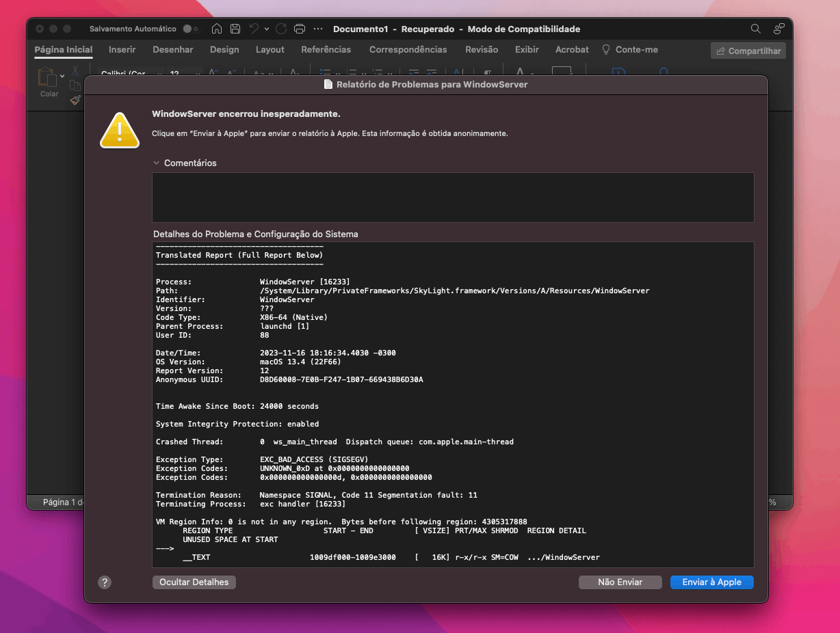Click the Format Painter brush icon
Image resolution: width=840 pixels, height=633 pixels.
pos(75,100)
